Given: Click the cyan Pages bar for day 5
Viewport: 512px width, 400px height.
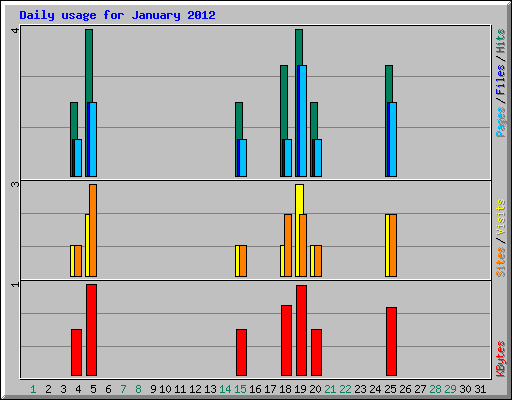Looking at the screenshot, I should click(93, 139).
